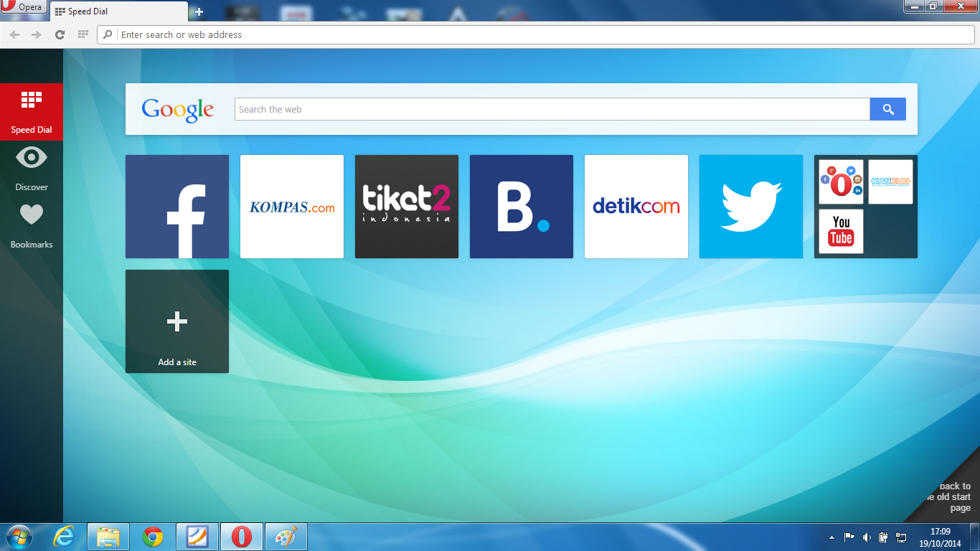Open the tiket2 Indonesia tile
This screenshot has height=551, width=980.
(407, 207)
